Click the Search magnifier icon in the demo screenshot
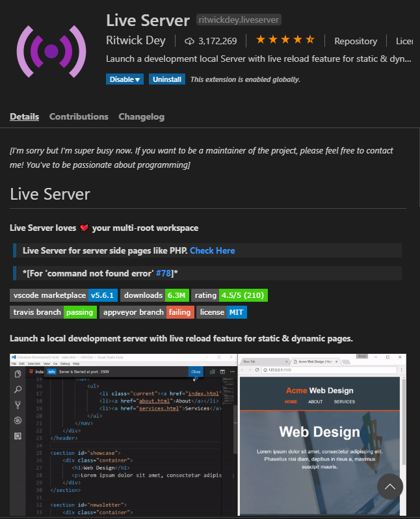This screenshot has width=420, height=519. 18,389
